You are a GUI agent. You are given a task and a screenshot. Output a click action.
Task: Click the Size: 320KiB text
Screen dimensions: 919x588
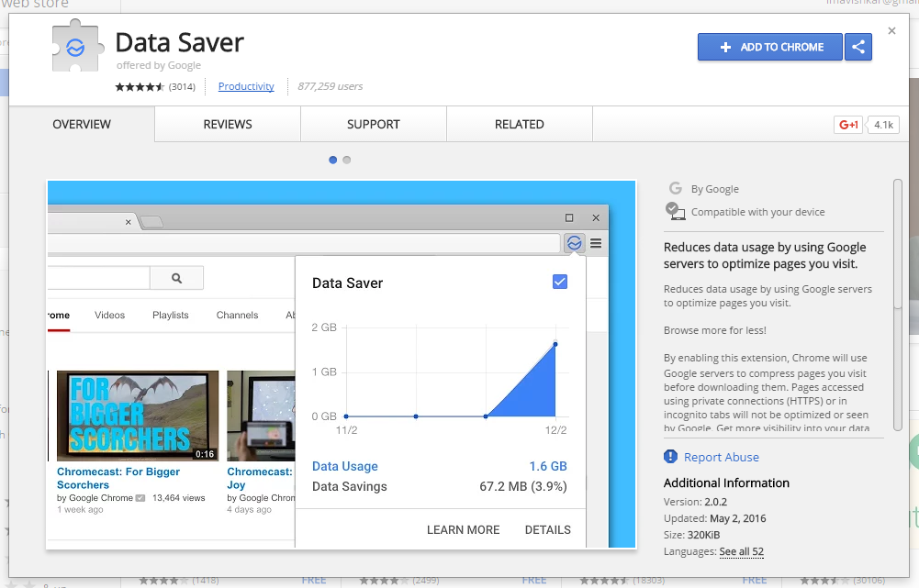pyautogui.click(x=691, y=535)
